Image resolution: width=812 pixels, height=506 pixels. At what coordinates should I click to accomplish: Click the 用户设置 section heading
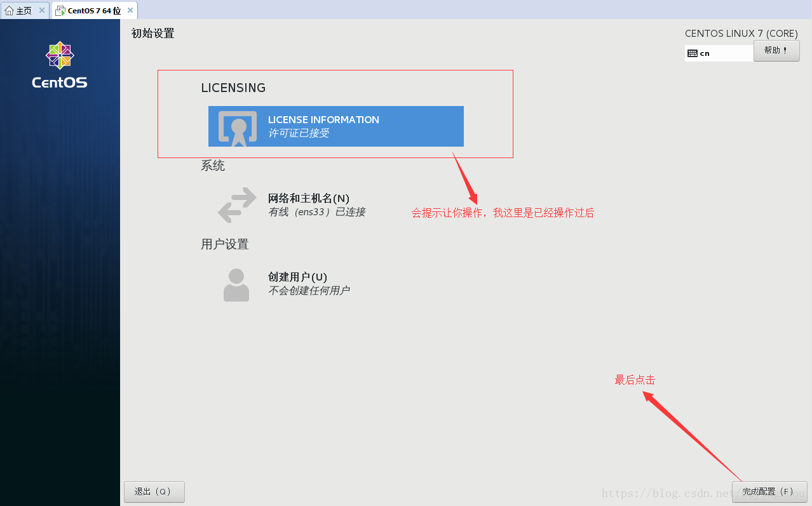(x=225, y=244)
